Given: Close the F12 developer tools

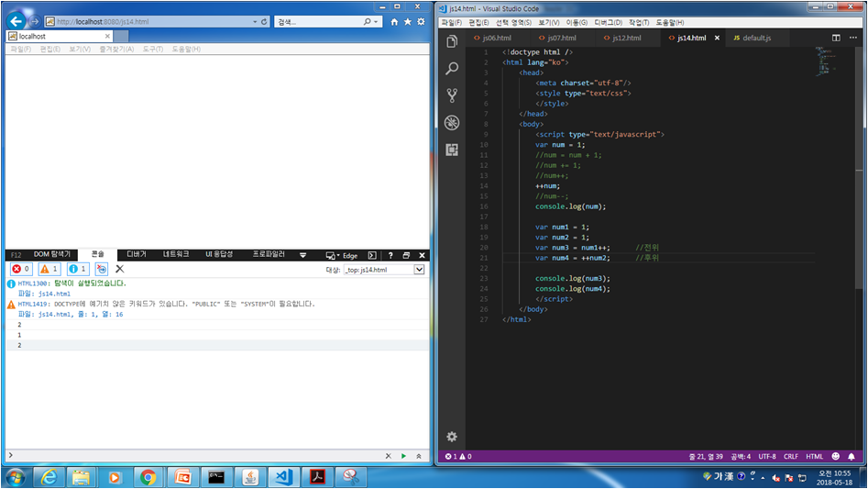Looking at the screenshot, I should 422,255.
